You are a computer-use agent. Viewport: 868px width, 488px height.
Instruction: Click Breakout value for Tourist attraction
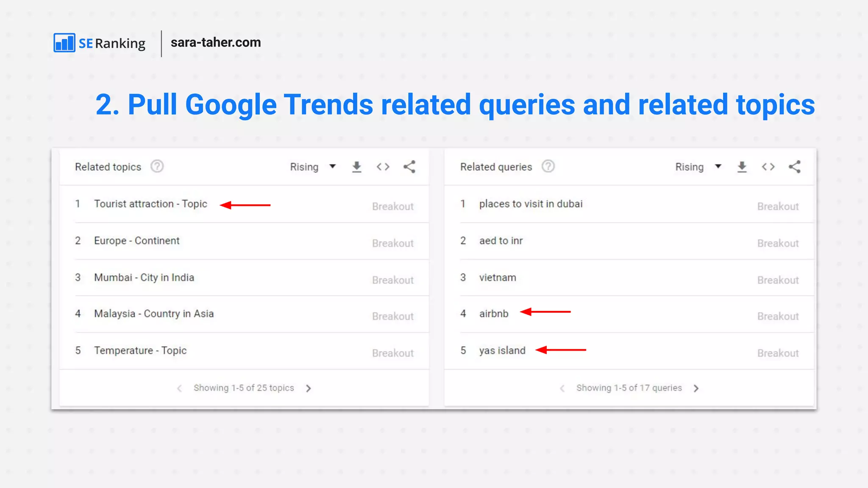coord(393,207)
